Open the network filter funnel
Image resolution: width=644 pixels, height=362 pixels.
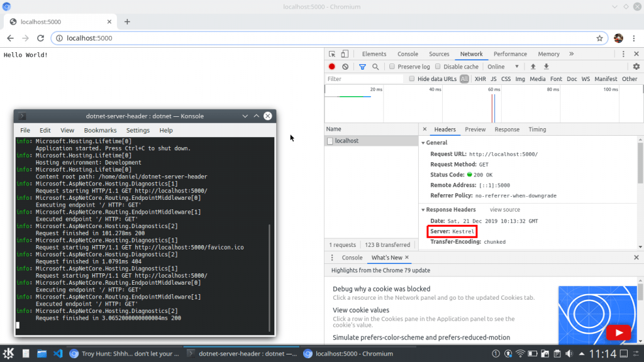[362, 67]
